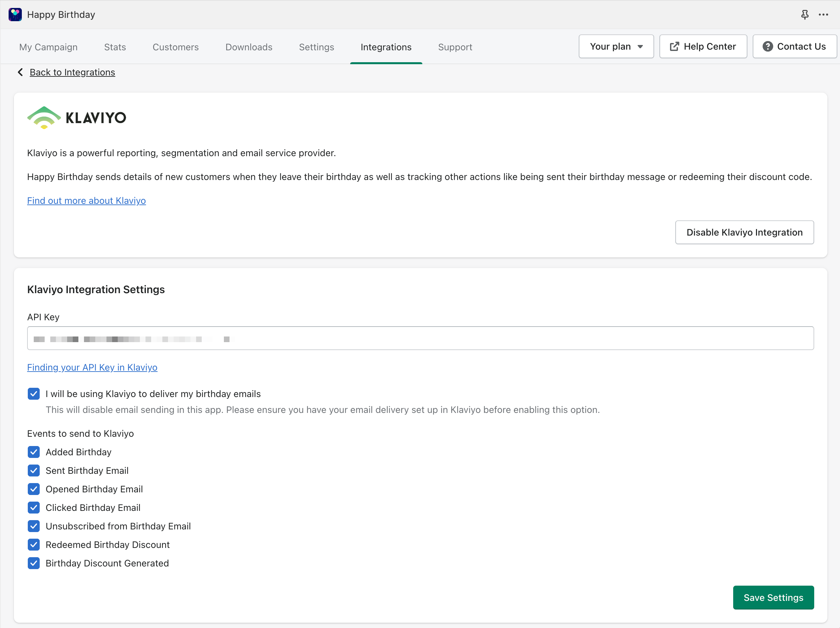Toggle off Birthday Discount Generated
The width and height of the screenshot is (840, 628).
pos(34,563)
